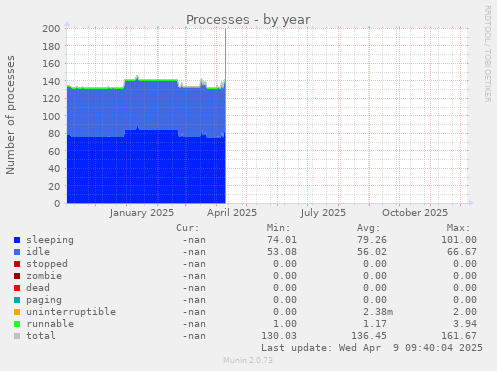497x371 pixels.
Task: Click the 'Last update' timestamp line
Action: pos(372,348)
